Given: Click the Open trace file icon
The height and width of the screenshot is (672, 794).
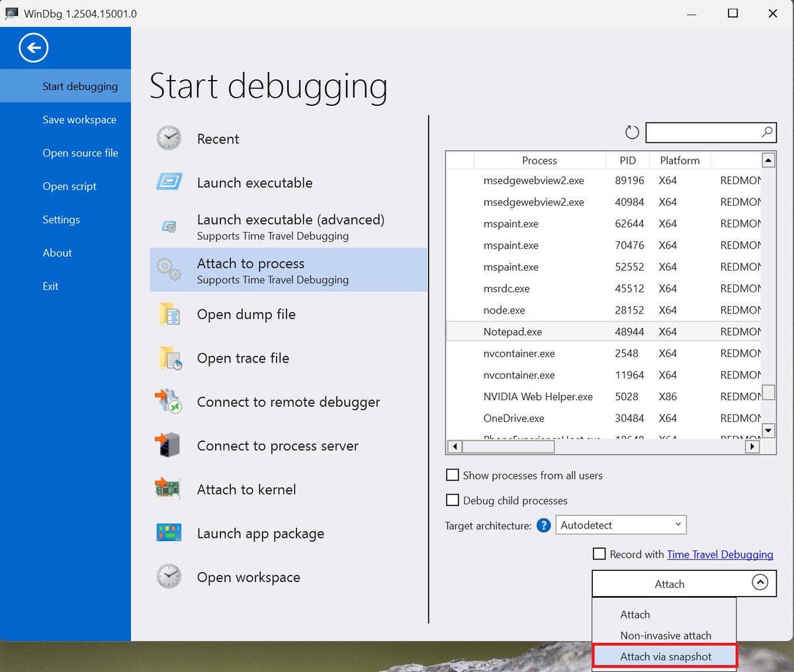Looking at the screenshot, I should click(x=170, y=358).
